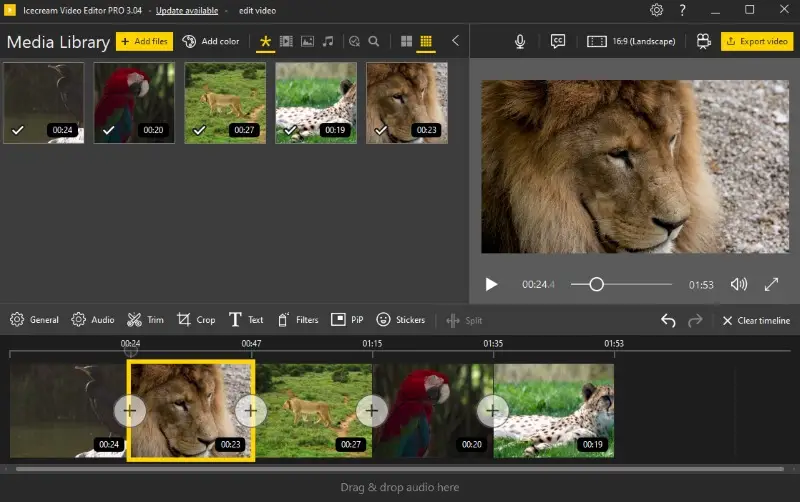Click the video preview image
This screenshot has width=800, height=502.
point(635,166)
